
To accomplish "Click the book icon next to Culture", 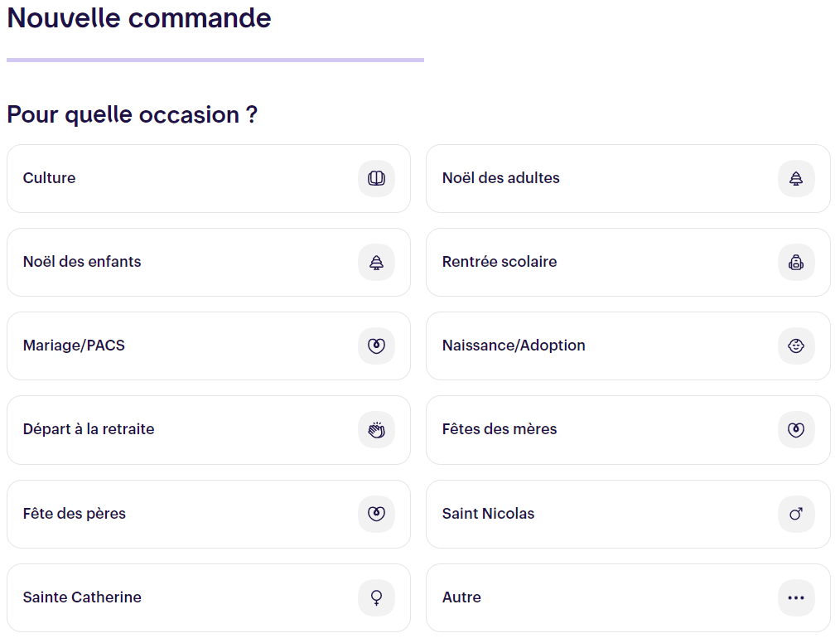I will click(377, 178).
